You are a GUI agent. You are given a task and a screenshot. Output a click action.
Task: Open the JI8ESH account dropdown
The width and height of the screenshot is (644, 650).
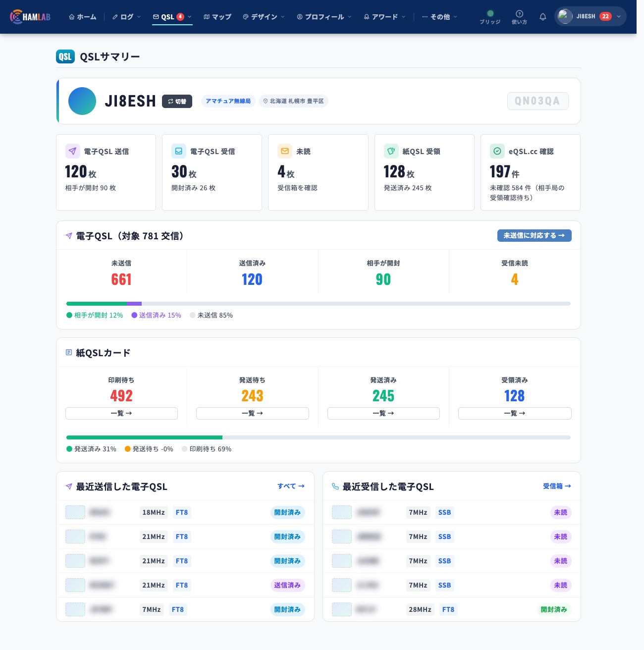pos(590,16)
